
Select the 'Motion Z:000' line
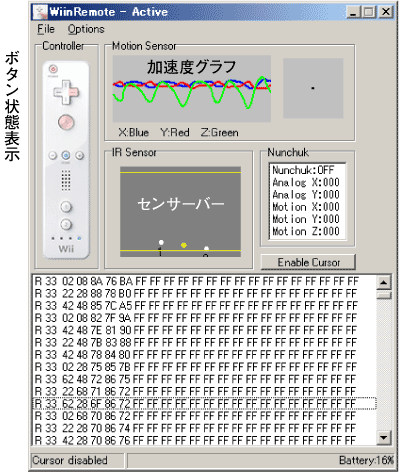point(306,231)
